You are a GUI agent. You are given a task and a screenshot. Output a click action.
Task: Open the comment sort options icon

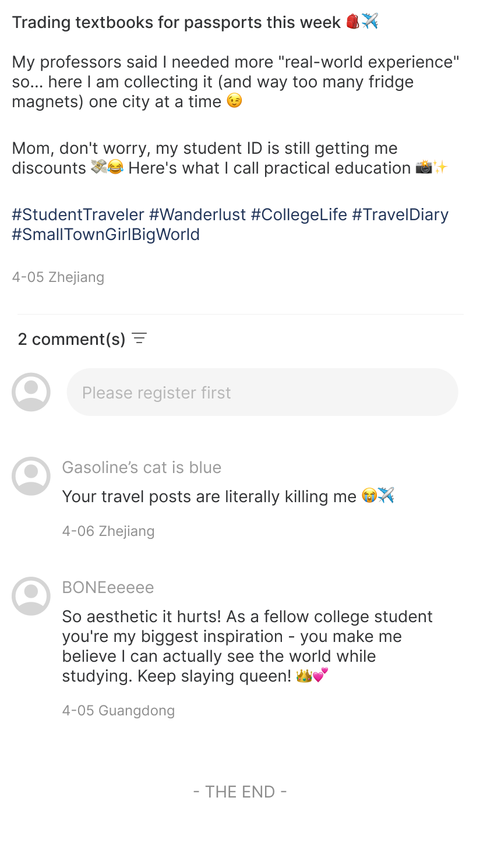139,338
